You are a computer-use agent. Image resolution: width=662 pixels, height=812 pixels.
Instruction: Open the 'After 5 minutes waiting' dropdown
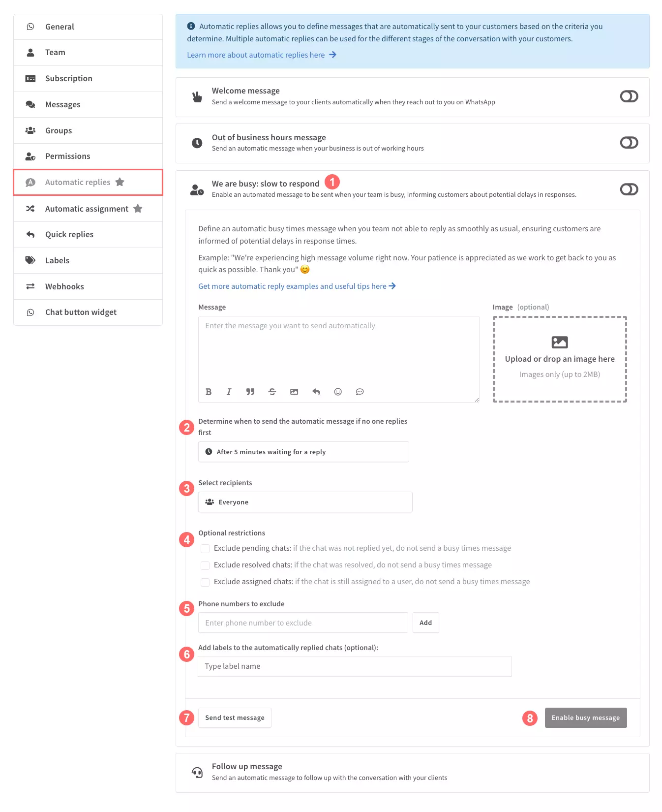click(x=303, y=452)
